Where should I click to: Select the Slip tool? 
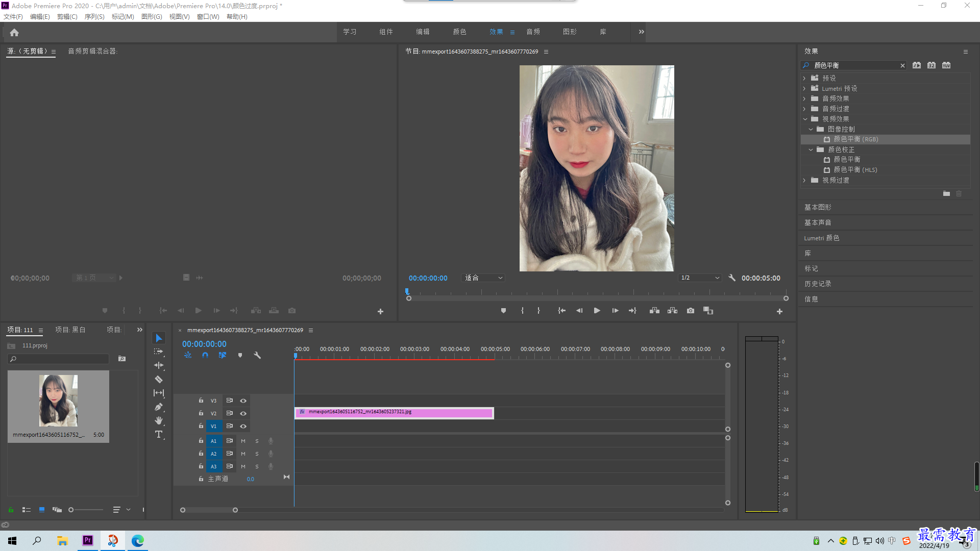pyautogui.click(x=159, y=393)
